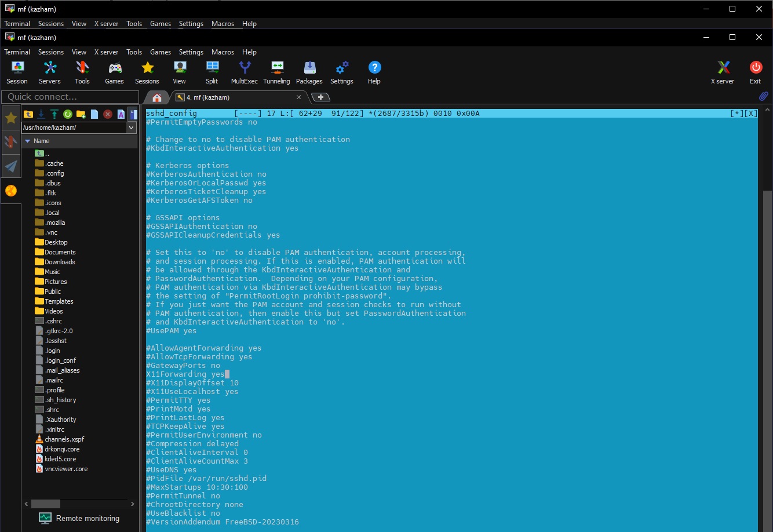Open the Sessions star toolbar icon

tap(147, 72)
